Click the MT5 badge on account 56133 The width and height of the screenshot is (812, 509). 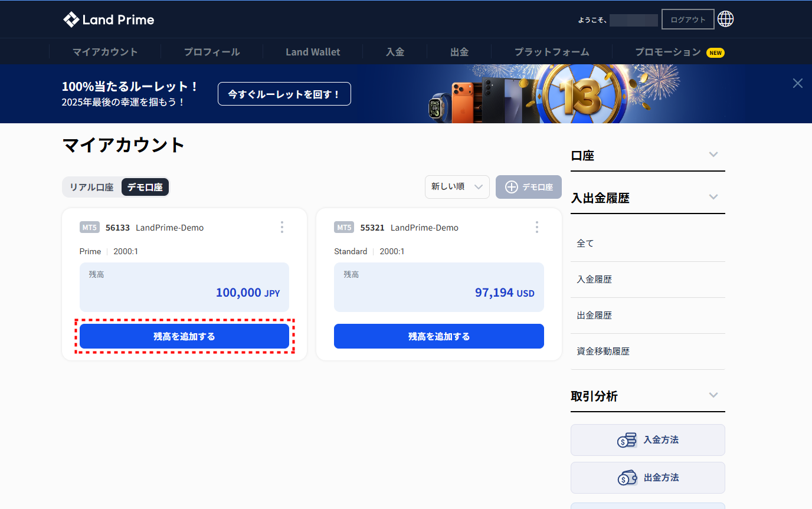pos(90,228)
